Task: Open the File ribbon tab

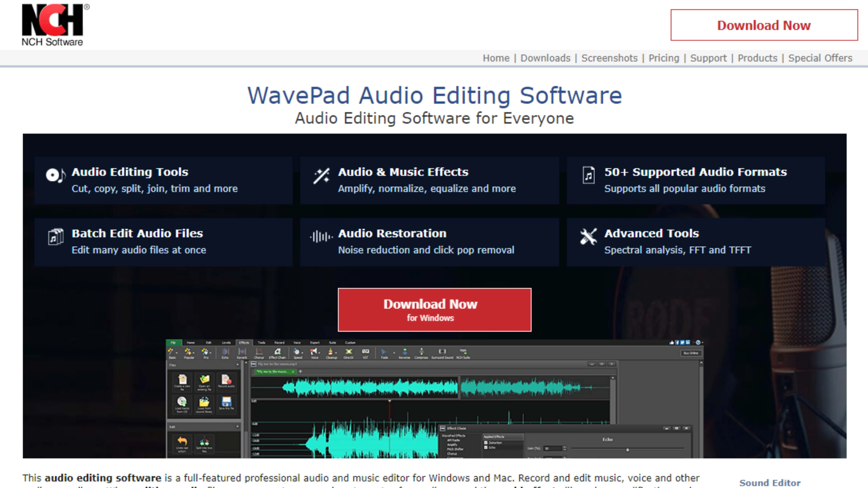Action: click(174, 343)
